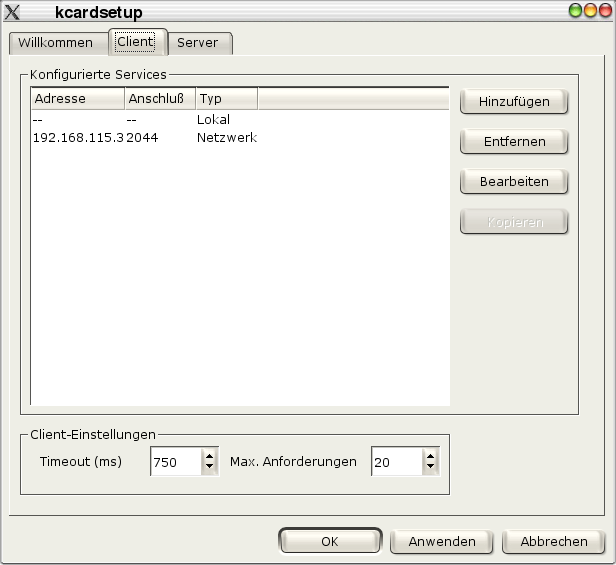Increase Max. Anforderungen with up arrow
Viewport: 616px width, 565px height.
click(x=431, y=456)
